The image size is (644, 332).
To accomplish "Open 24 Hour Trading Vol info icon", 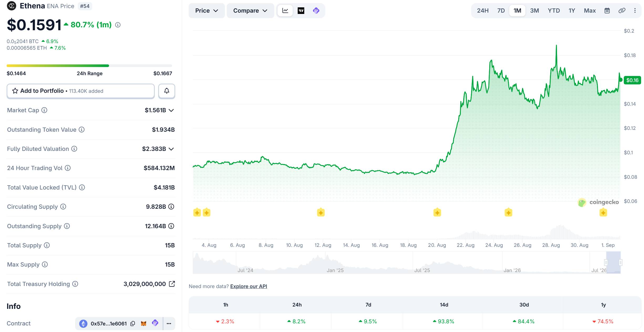I will tap(68, 168).
